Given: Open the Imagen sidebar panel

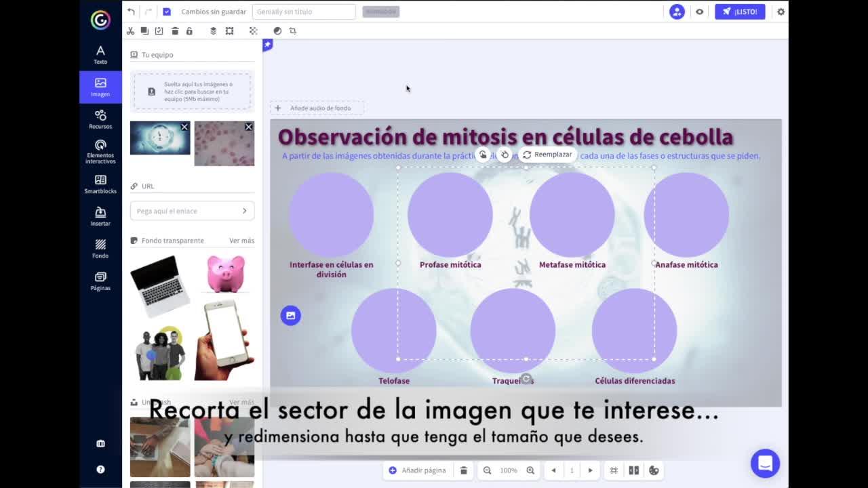Looking at the screenshot, I should (100, 87).
